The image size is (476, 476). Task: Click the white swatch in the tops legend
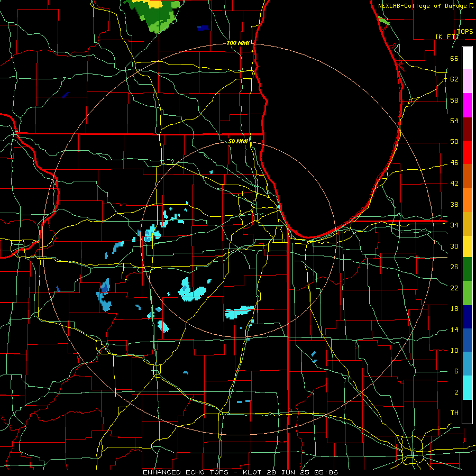[x=467, y=58]
